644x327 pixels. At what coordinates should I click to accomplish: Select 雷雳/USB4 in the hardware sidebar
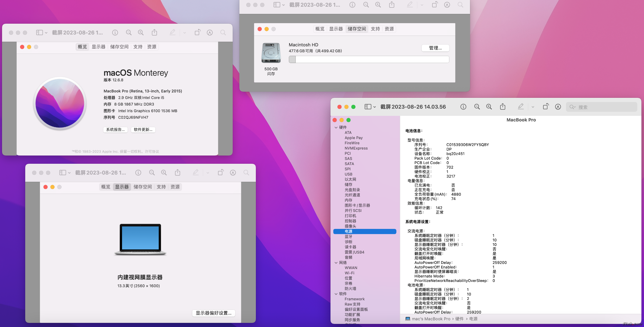click(x=354, y=252)
